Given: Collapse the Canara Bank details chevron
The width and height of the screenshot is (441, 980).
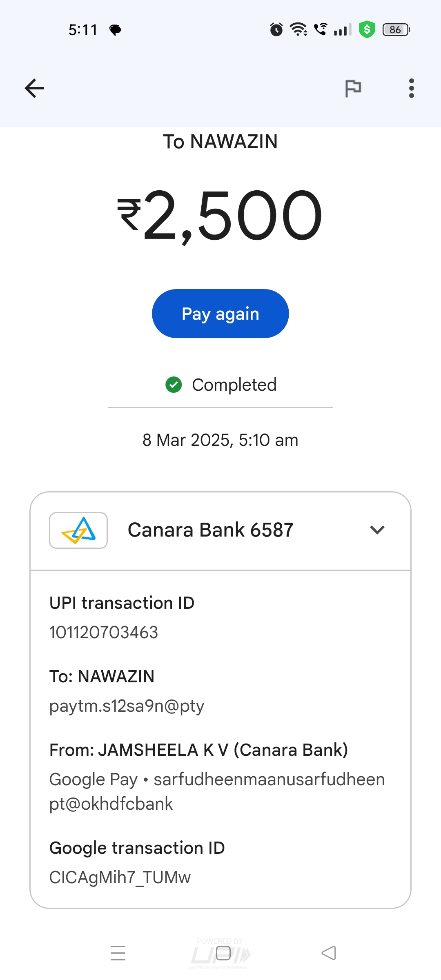Looking at the screenshot, I should coord(377,530).
